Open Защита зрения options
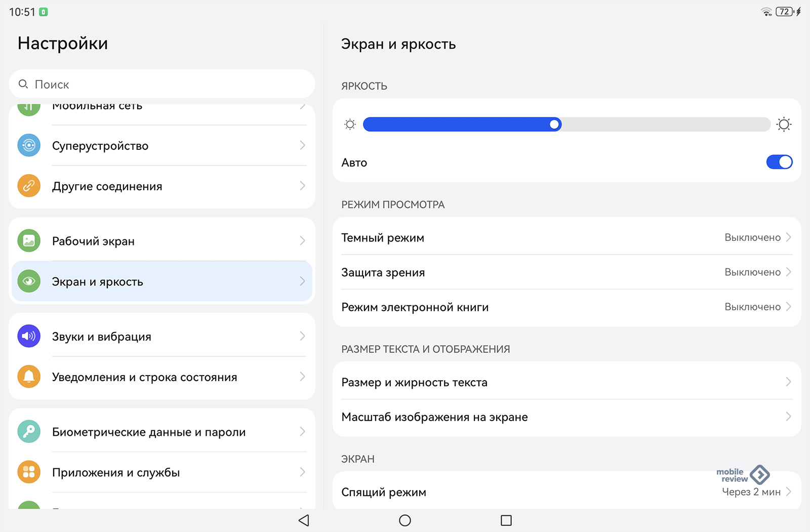This screenshot has width=810, height=532. (566, 272)
